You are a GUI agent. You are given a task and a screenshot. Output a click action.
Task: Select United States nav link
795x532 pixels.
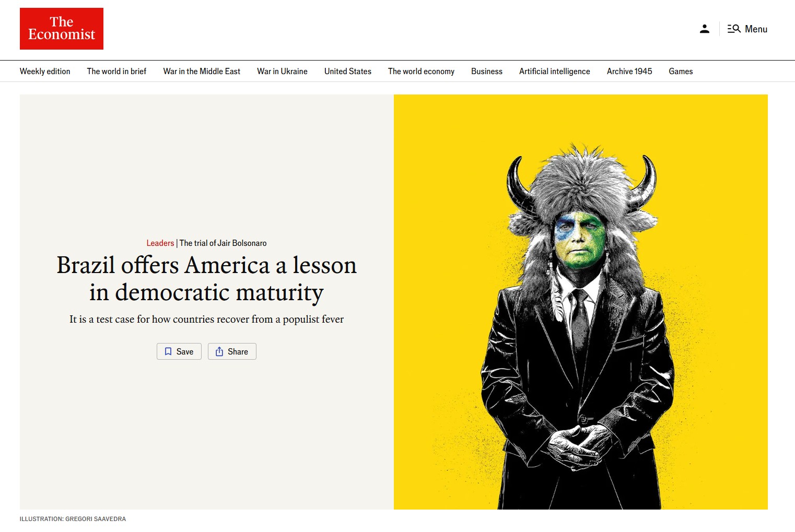point(347,72)
